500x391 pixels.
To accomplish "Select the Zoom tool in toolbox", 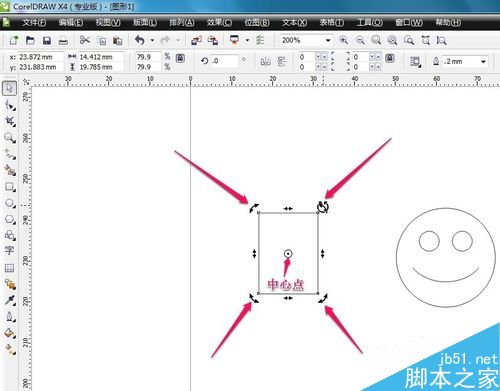I will 10,137.
